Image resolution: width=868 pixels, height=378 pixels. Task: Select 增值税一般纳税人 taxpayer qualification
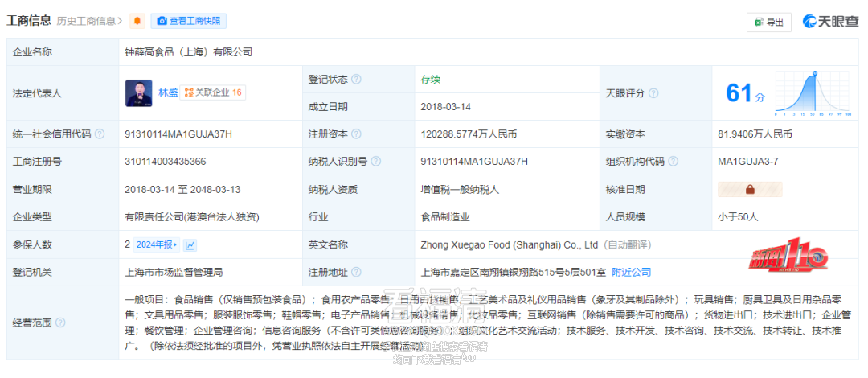tap(460, 190)
